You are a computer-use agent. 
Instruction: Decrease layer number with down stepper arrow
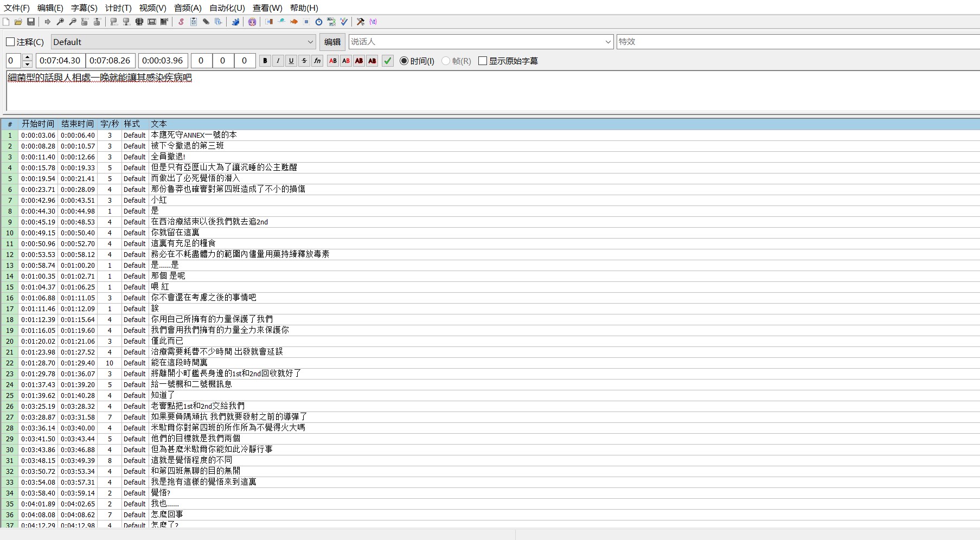(x=28, y=65)
